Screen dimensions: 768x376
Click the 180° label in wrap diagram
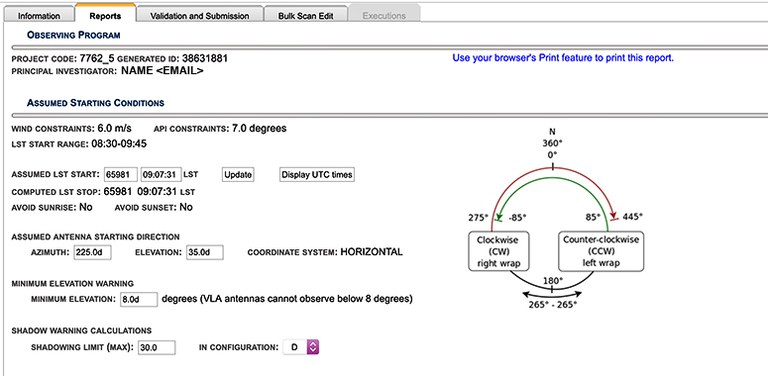tap(553, 281)
